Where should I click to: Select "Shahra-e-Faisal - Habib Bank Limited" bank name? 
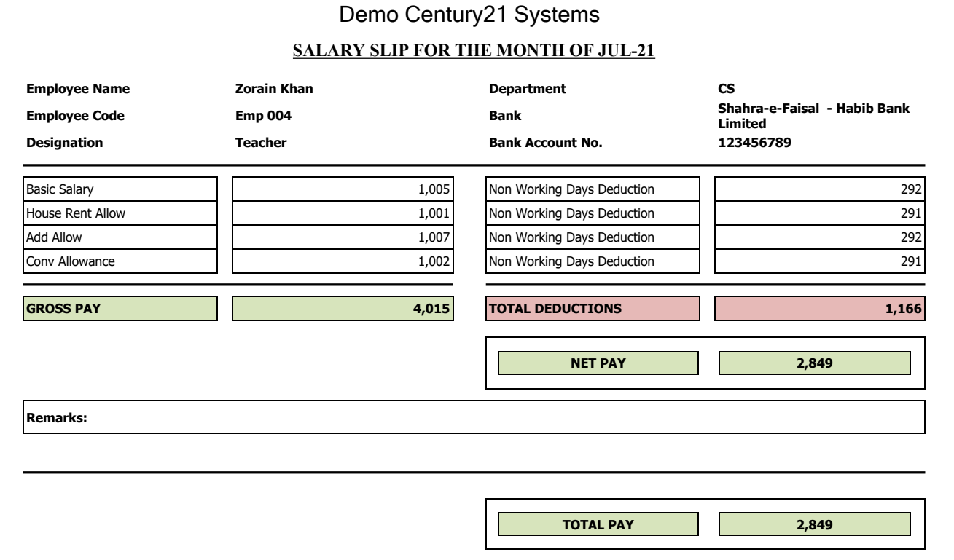pyautogui.click(x=814, y=117)
